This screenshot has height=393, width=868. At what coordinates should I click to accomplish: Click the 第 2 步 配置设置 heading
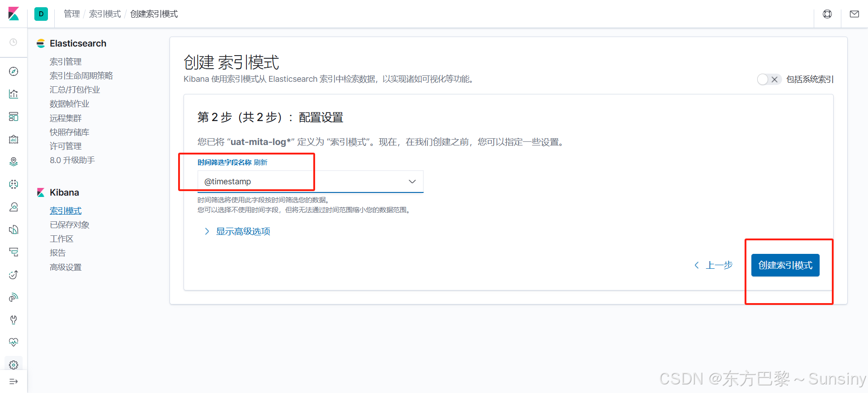click(x=270, y=117)
